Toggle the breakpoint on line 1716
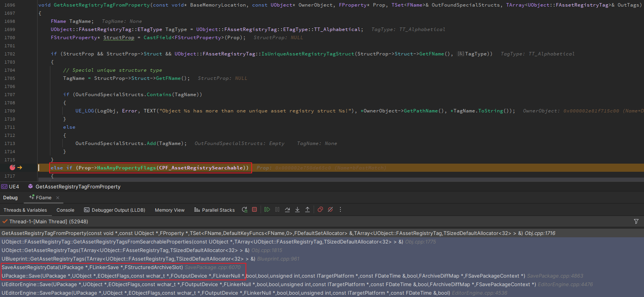 (x=12, y=167)
